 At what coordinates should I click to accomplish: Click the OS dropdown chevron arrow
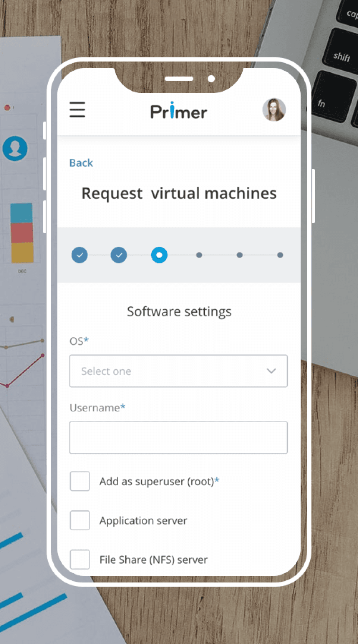click(271, 371)
